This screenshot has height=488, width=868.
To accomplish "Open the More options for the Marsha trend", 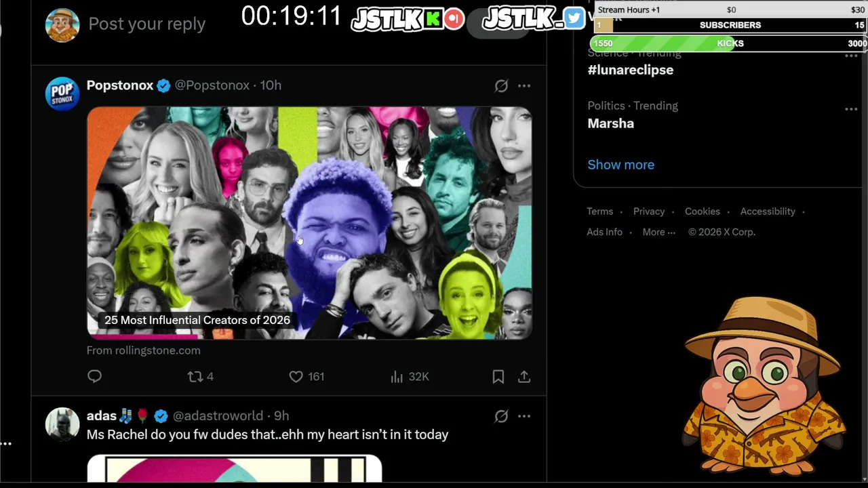I will (x=851, y=108).
